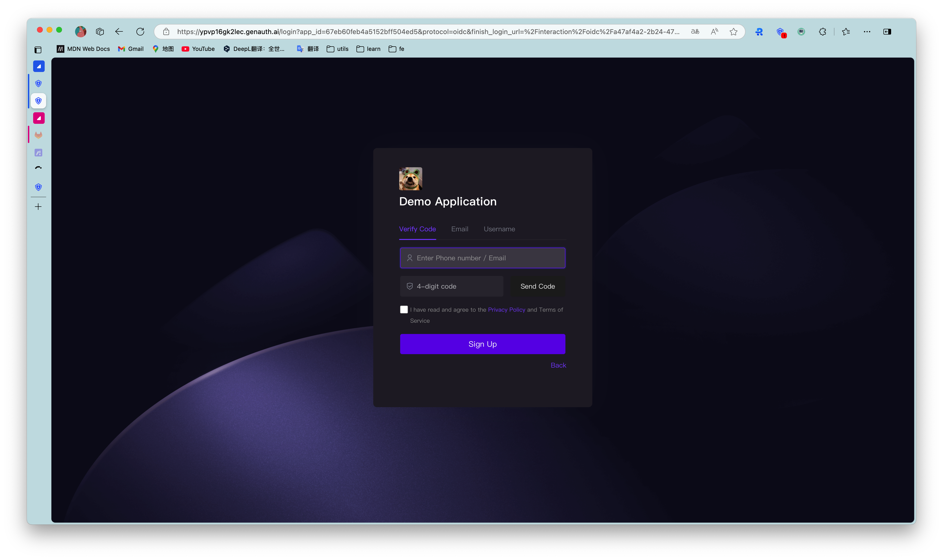Reload the current page
943x560 pixels.
(x=140, y=32)
